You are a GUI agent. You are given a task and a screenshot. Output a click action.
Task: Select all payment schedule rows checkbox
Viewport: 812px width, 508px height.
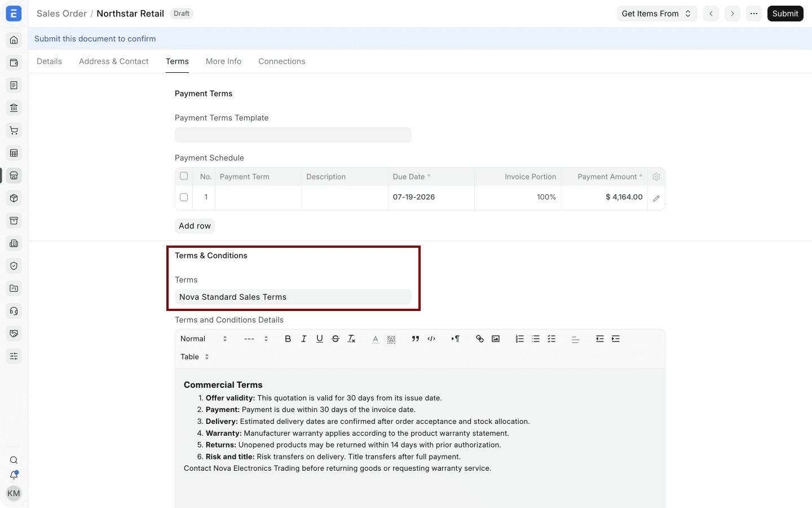point(184,176)
